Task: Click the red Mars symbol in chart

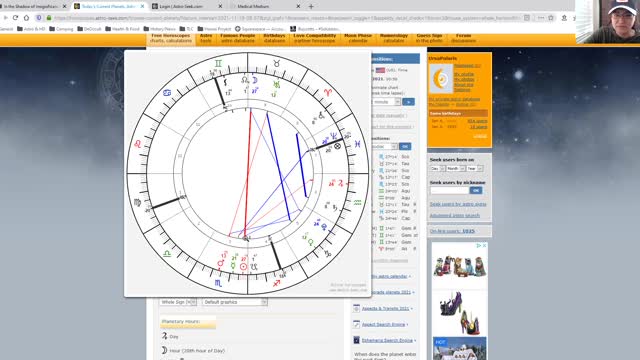Action: pyautogui.click(x=221, y=263)
